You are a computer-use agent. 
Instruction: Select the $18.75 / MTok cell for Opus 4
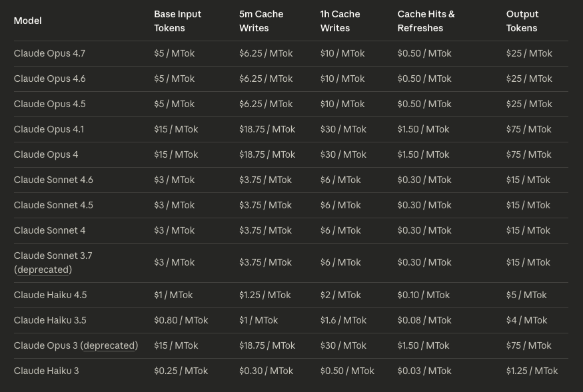point(267,154)
